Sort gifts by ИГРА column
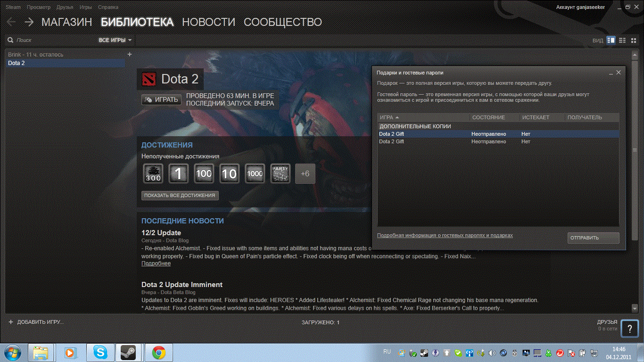Image resolution: width=644 pixels, height=362 pixels. 424,117
